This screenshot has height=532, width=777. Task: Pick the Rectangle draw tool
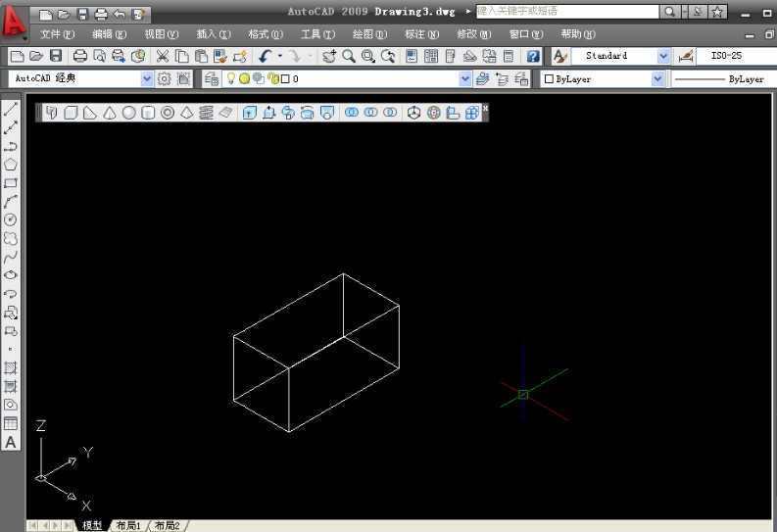(x=11, y=183)
